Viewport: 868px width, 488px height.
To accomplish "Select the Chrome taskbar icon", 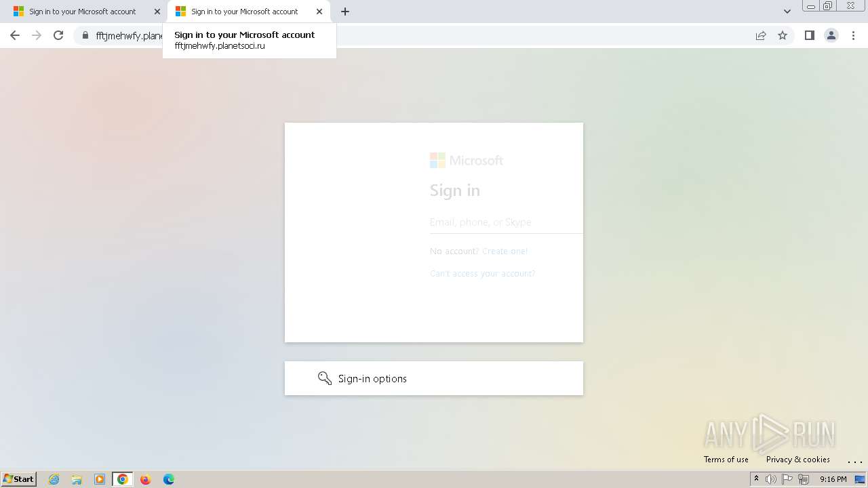I will (122, 479).
